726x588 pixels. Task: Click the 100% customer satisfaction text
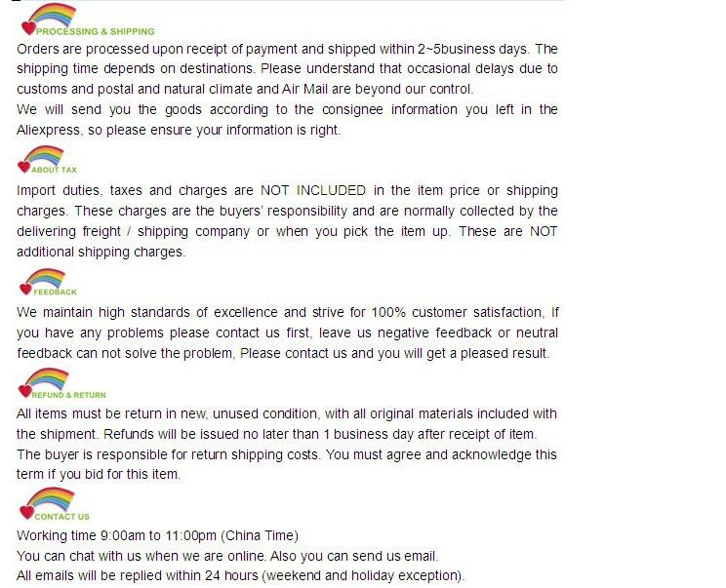(x=457, y=312)
